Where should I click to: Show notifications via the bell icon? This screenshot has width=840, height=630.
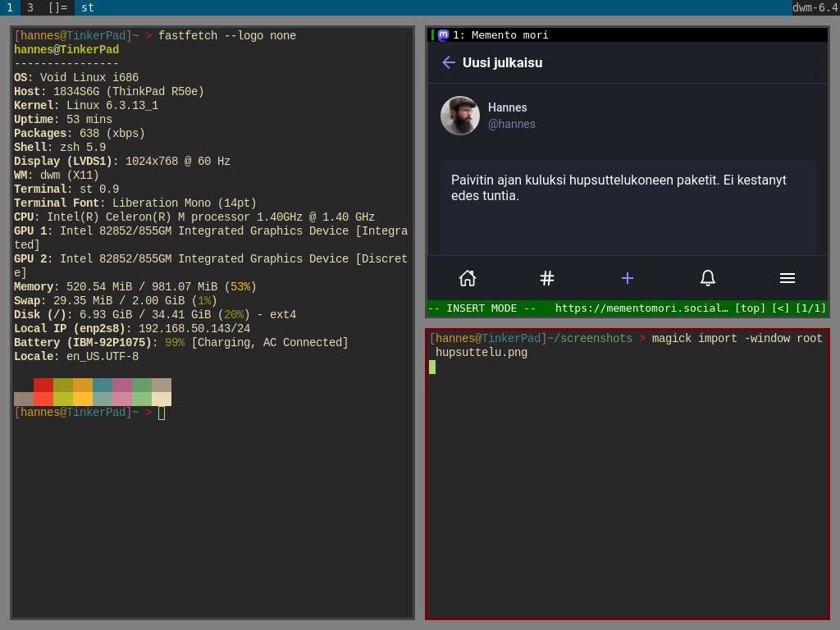pos(707,278)
